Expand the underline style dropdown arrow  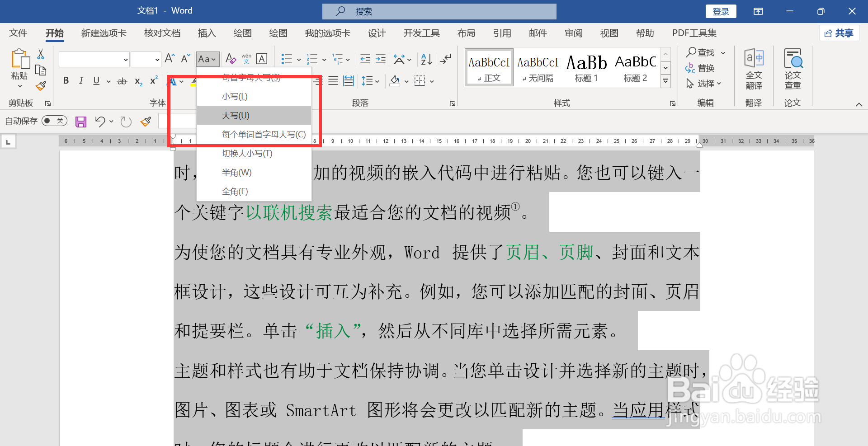(108, 81)
